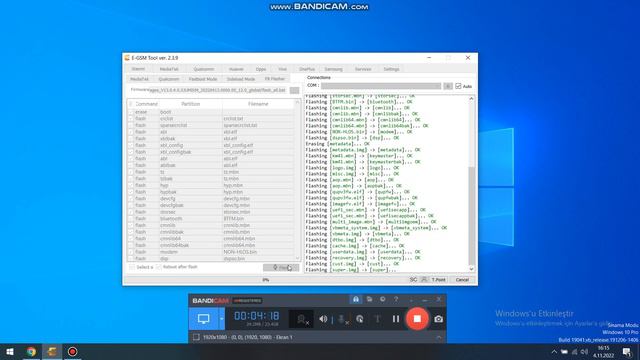The width and height of the screenshot is (640, 360).
Task: Toggle Reboot after flash checkbox
Action: click(x=159, y=267)
